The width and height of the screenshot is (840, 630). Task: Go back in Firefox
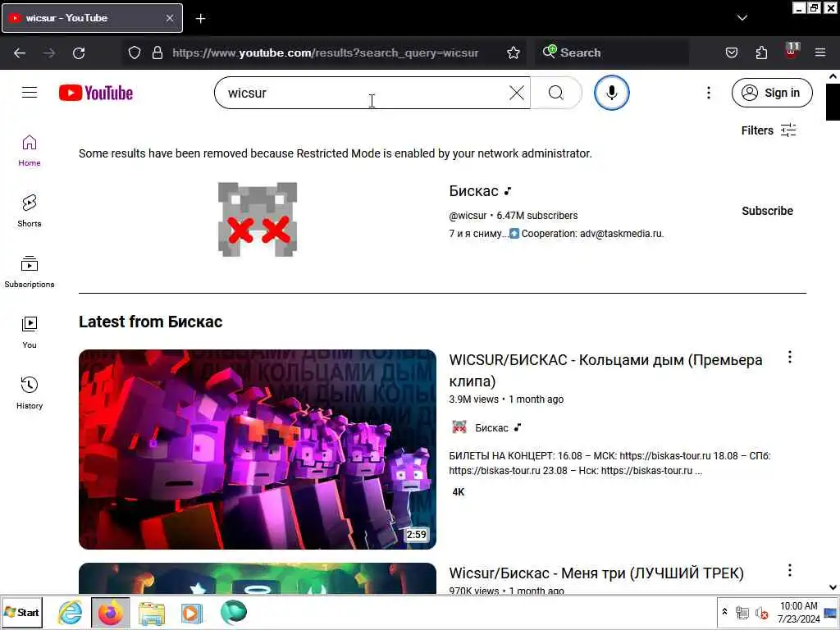[x=20, y=52]
